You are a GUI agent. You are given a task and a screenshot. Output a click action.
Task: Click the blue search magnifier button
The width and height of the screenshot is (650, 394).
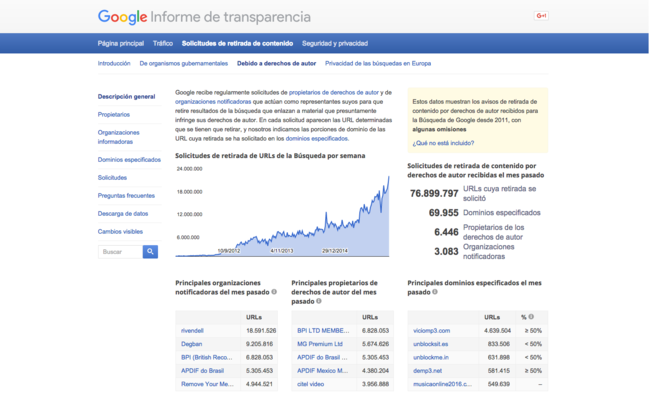point(150,251)
